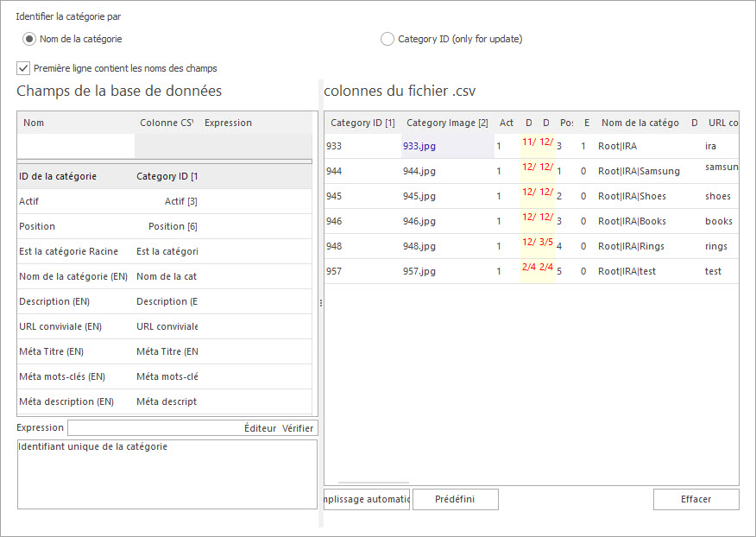Open the expression Éditeur link
Image resolution: width=756 pixels, height=537 pixels.
click(260, 428)
